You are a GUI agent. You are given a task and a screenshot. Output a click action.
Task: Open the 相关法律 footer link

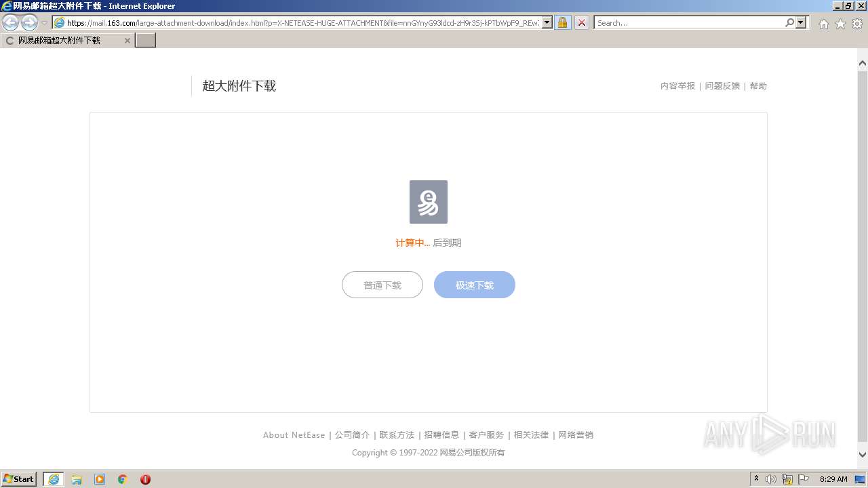531,435
